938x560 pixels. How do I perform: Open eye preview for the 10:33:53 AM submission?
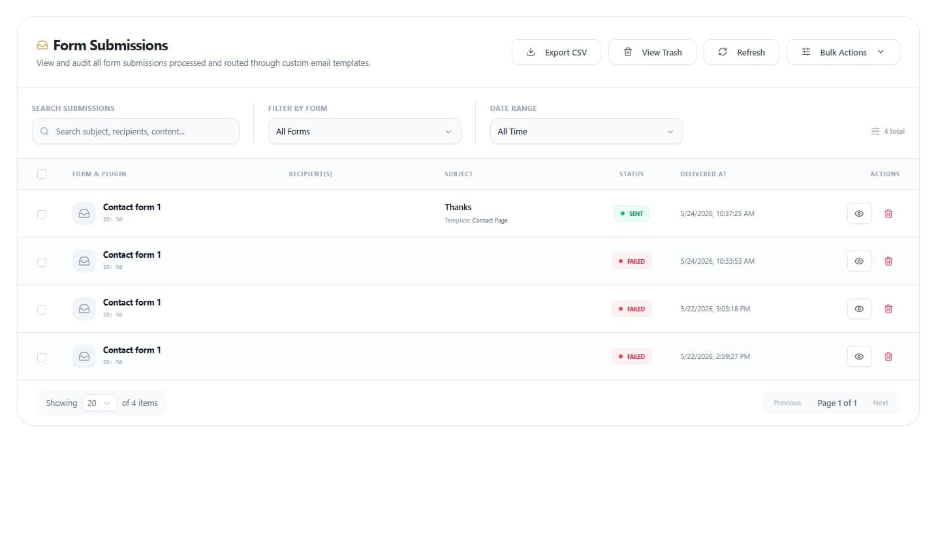coord(859,261)
